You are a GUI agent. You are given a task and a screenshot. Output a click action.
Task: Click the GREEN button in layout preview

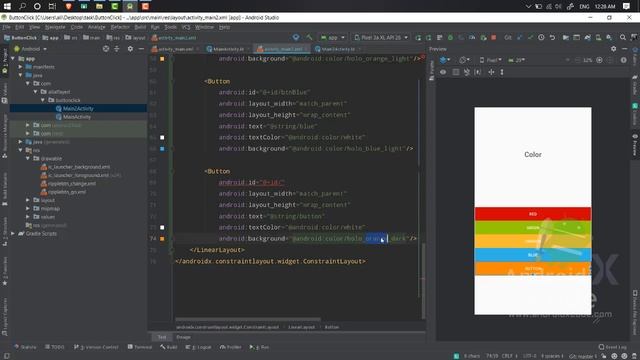point(533,227)
